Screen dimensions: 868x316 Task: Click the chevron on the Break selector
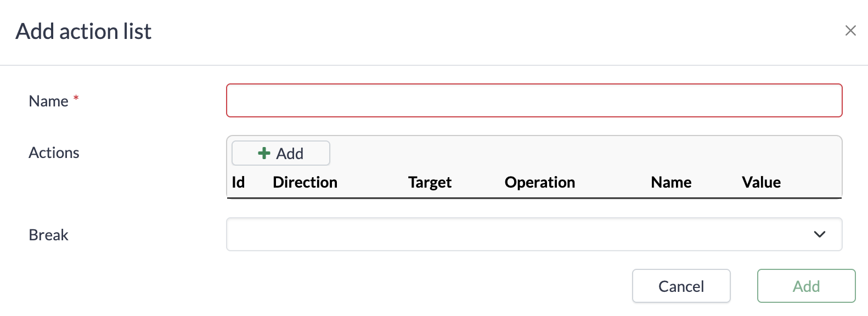[820, 234]
